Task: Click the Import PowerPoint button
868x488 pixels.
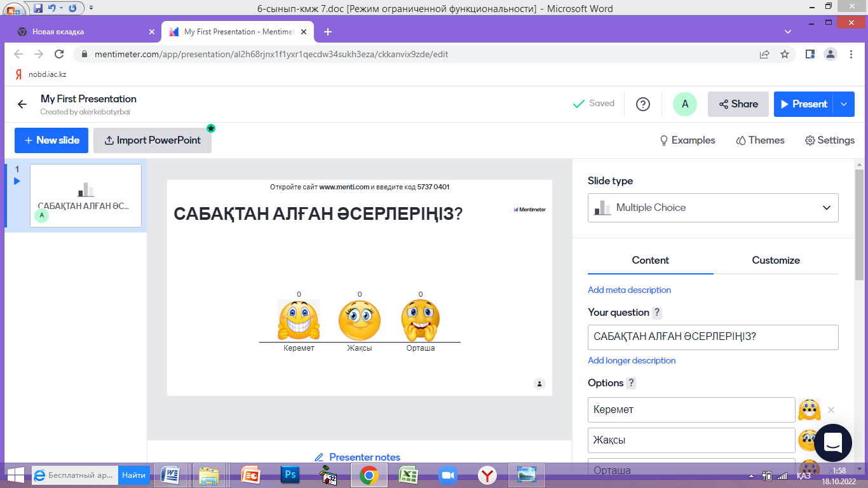Action: pyautogui.click(x=153, y=140)
